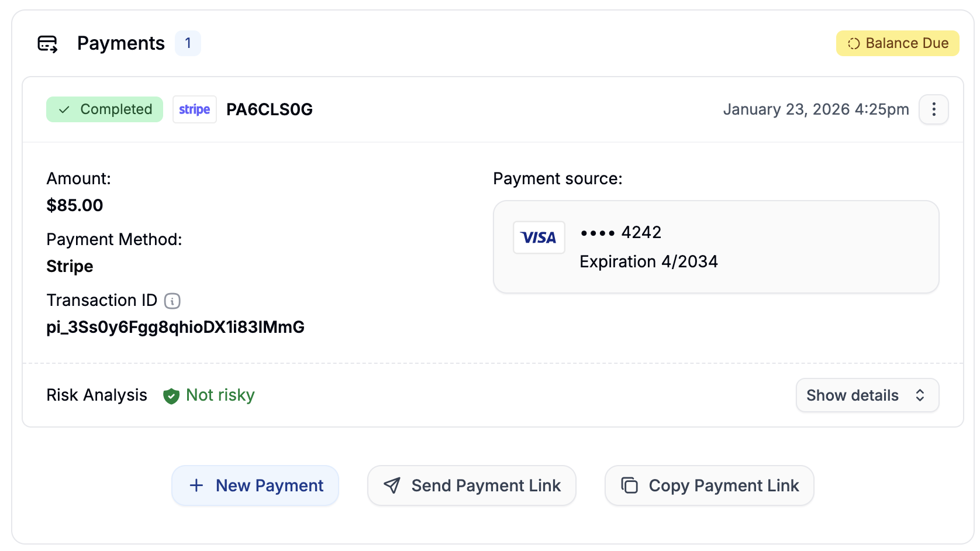Click the chevron inside Show details

[x=919, y=395]
